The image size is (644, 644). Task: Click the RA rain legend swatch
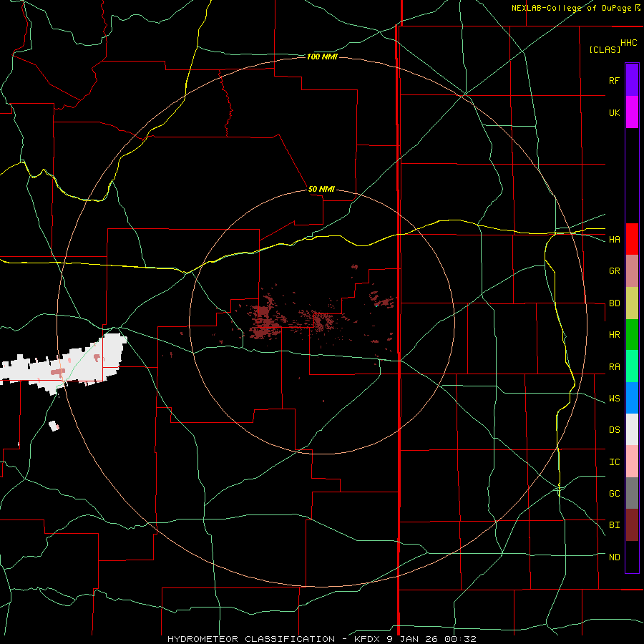632,366
